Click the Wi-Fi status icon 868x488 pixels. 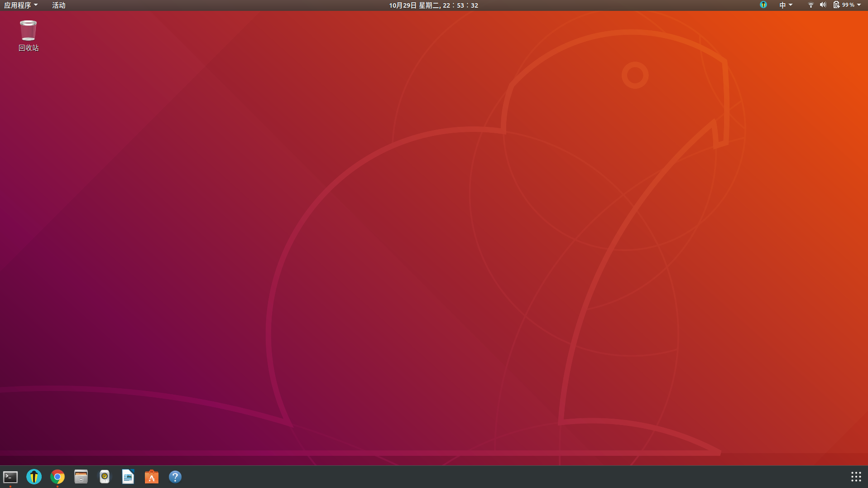pos(810,5)
